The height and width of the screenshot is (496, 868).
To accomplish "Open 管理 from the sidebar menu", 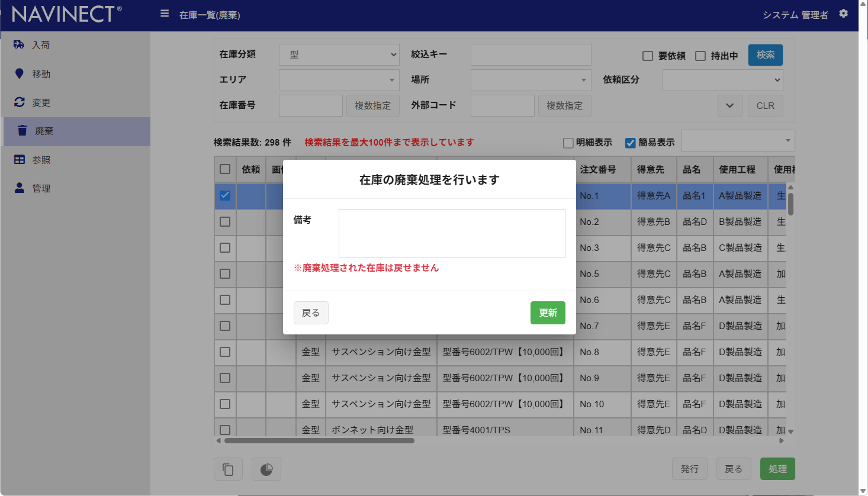I will (41, 188).
